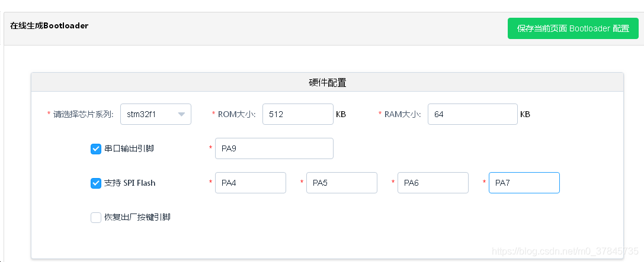Save the current page Bootloader config
The height and width of the screenshot is (262, 644).
pyautogui.click(x=572, y=28)
